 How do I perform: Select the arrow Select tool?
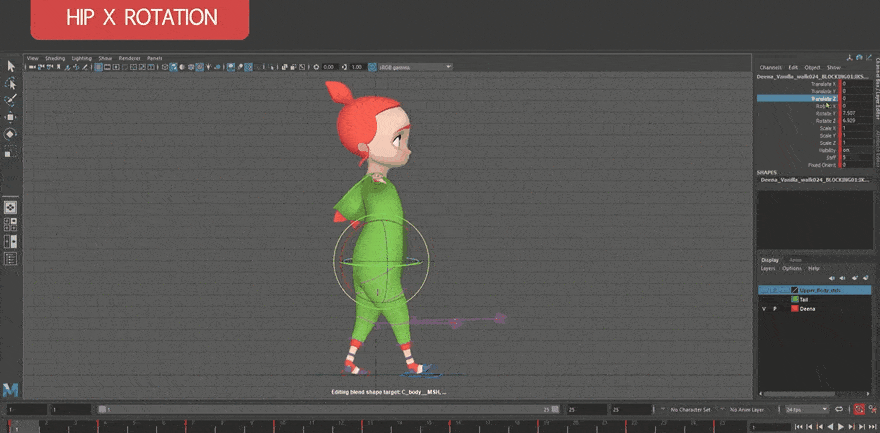pyautogui.click(x=11, y=66)
